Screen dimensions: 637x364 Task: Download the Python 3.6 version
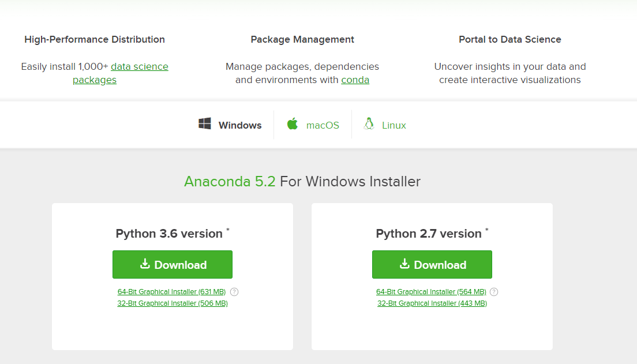click(173, 264)
